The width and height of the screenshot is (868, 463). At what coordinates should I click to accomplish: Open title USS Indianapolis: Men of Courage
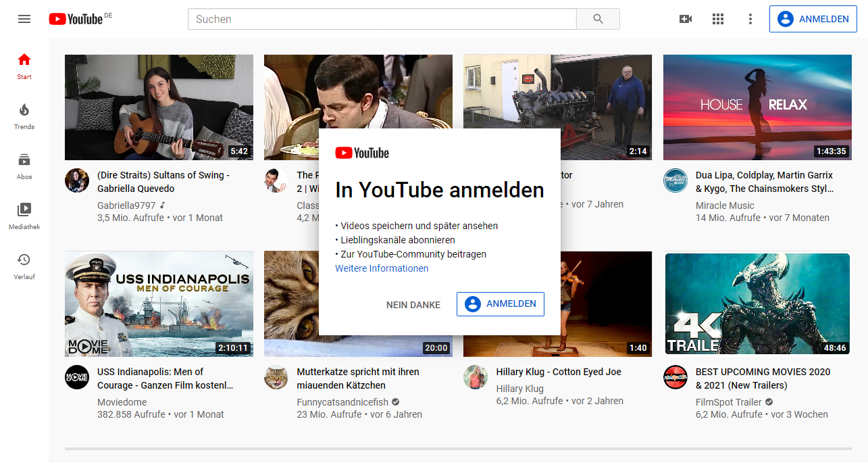(165, 379)
